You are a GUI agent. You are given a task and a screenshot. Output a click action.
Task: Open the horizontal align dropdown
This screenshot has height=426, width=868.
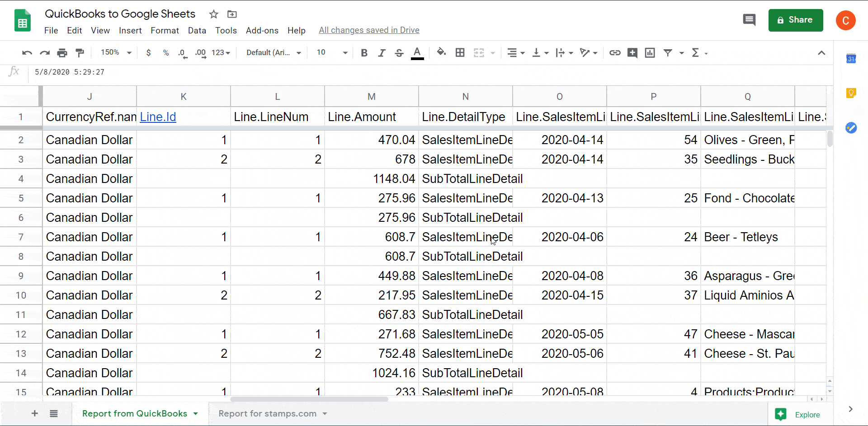coord(516,53)
